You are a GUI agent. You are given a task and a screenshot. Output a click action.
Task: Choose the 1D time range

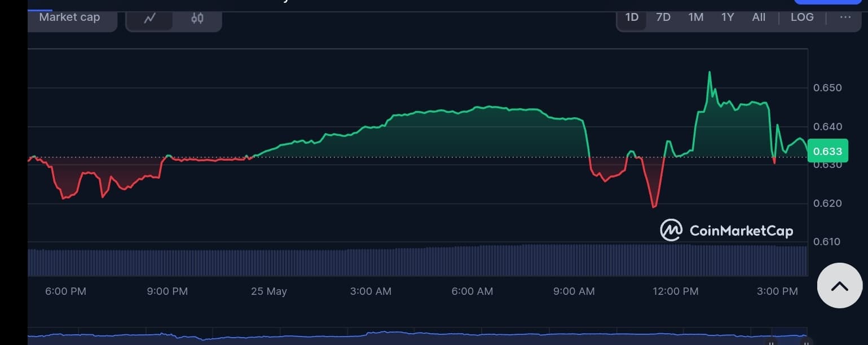tap(632, 17)
